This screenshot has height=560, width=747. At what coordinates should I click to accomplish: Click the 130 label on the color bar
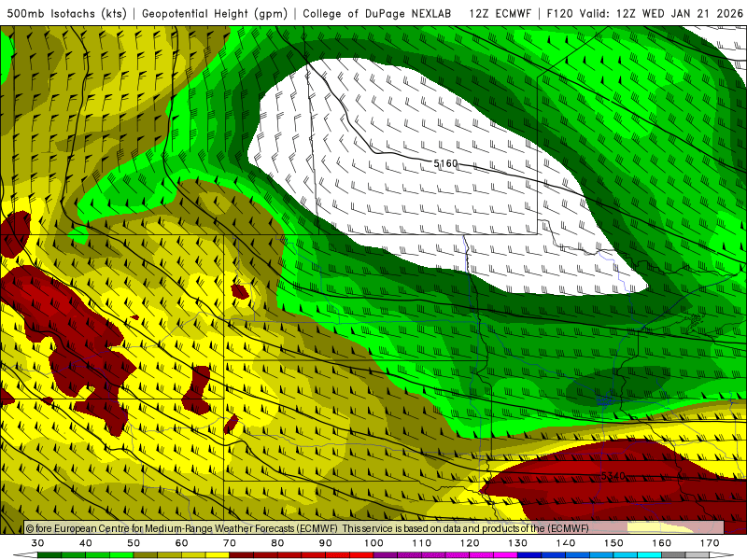pyautogui.click(x=517, y=543)
